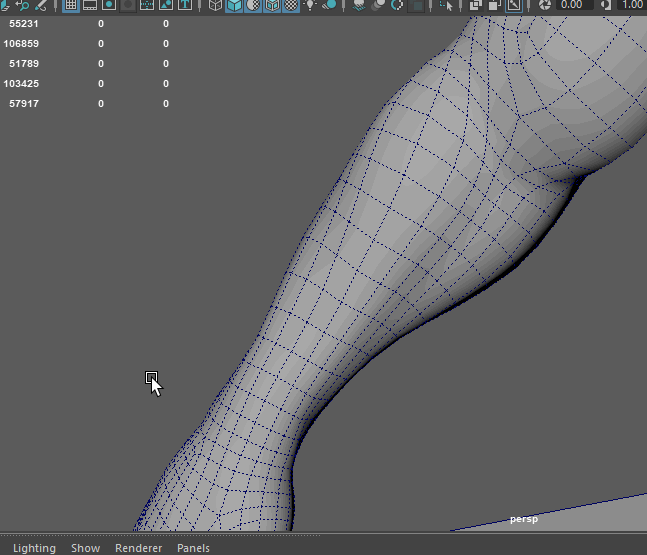This screenshot has height=555, width=647.
Task: Open the Panels menu
Action: (x=193, y=548)
